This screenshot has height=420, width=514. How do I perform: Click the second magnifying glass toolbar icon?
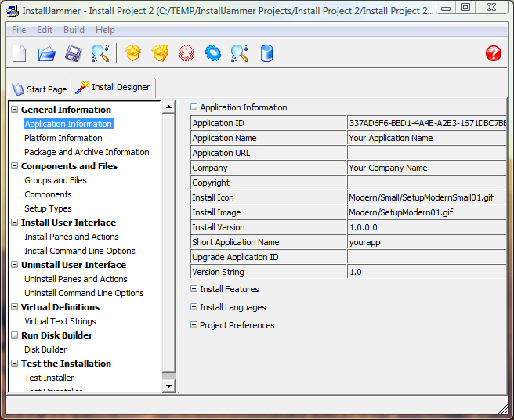[240, 53]
